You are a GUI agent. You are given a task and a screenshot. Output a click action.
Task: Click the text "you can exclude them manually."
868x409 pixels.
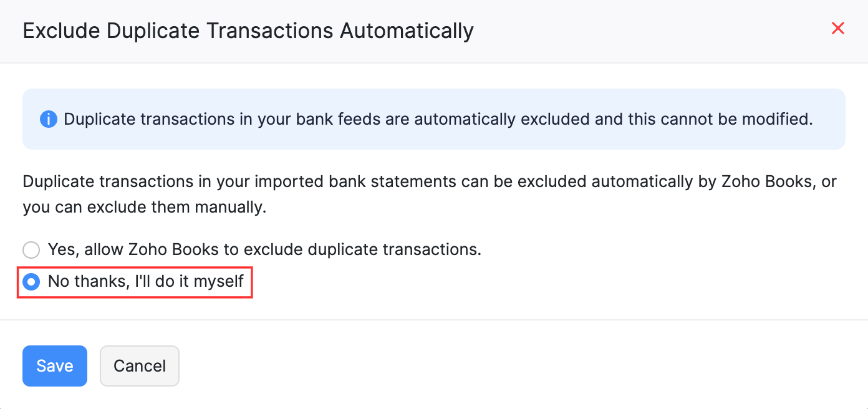(145, 207)
